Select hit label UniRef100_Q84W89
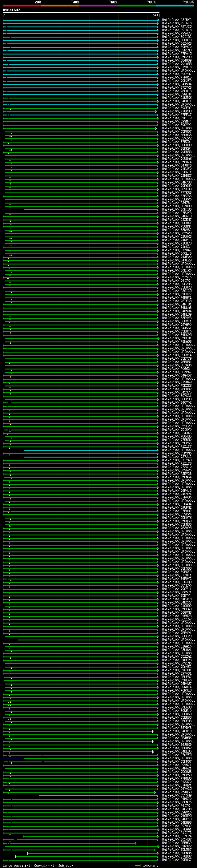197x868 pixels. 177,61
